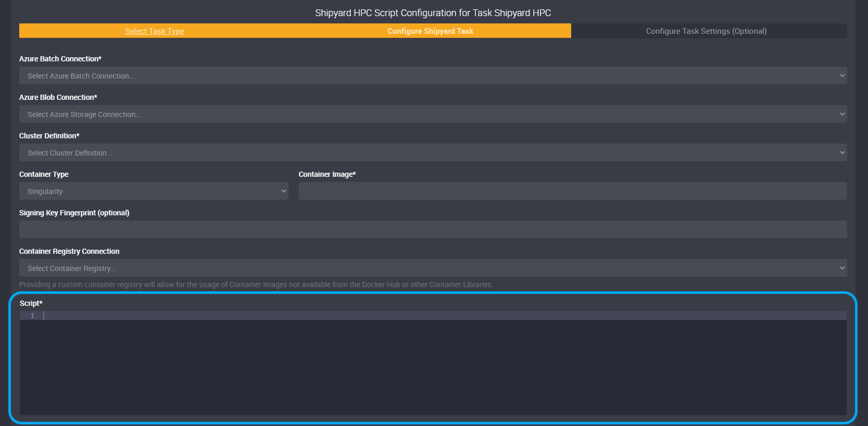Click the Azure Batch Connection* label

point(60,59)
